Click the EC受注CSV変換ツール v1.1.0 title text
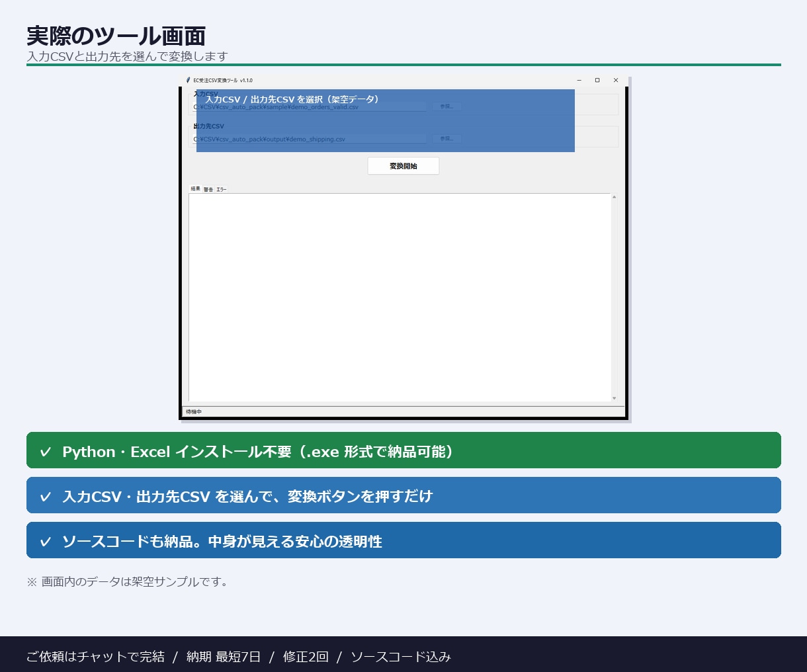This screenshot has height=672, width=807. tap(223, 81)
